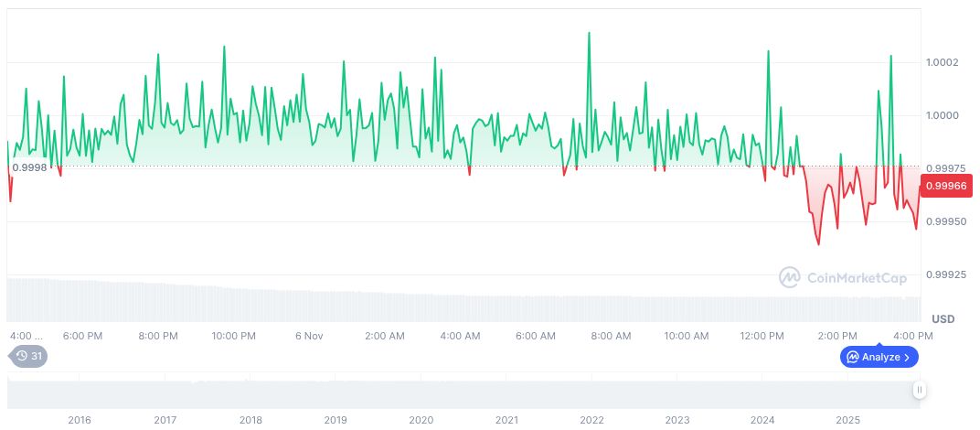Select the 2016 year marker
The width and height of the screenshot is (980, 430).
(x=80, y=420)
